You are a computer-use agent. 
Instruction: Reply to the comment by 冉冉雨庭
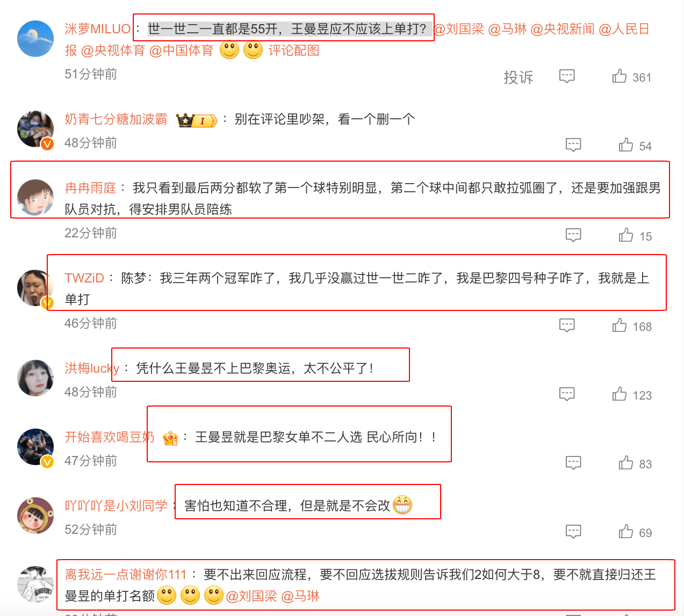[573, 235]
